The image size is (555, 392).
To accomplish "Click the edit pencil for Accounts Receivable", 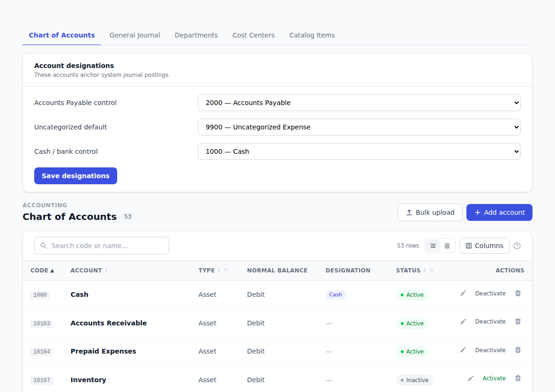I will pos(463,322).
